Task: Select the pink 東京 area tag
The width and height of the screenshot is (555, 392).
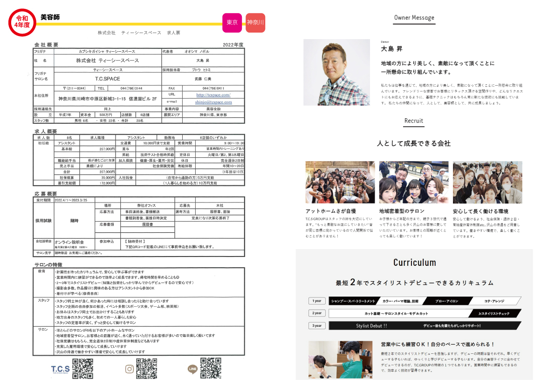Action: (x=232, y=23)
